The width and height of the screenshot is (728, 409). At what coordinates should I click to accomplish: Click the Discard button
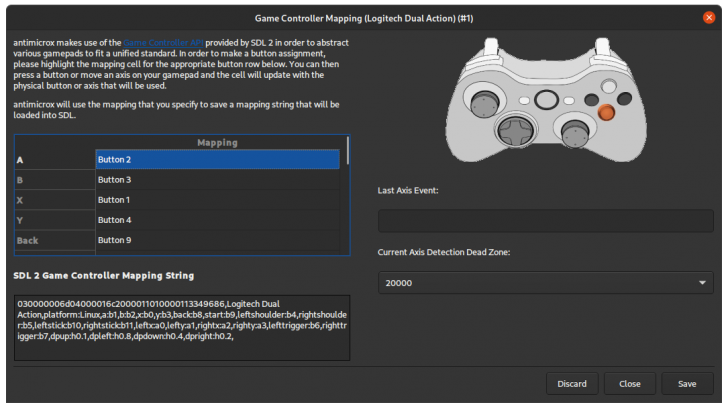pyautogui.click(x=572, y=384)
